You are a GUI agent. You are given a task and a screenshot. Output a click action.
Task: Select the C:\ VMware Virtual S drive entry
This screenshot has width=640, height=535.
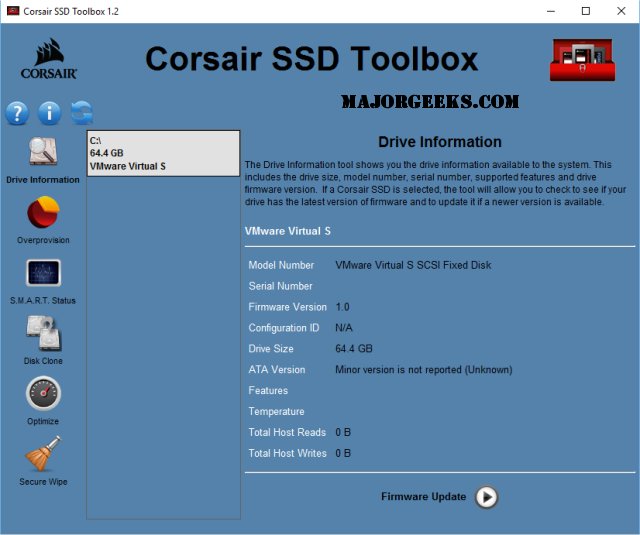click(x=163, y=153)
